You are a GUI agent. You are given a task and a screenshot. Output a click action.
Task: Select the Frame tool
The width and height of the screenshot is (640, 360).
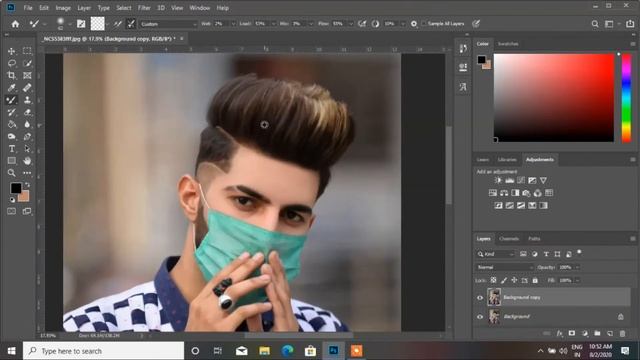(27, 76)
